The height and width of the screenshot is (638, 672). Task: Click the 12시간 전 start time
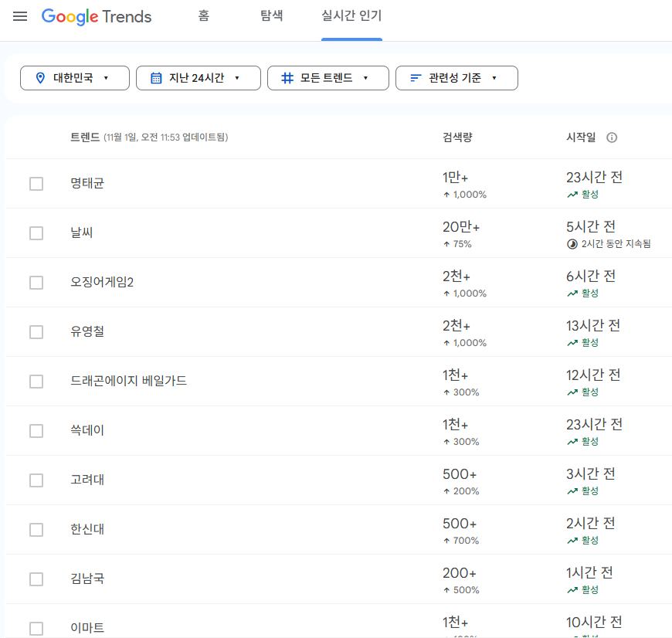click(x=593, y=375)
